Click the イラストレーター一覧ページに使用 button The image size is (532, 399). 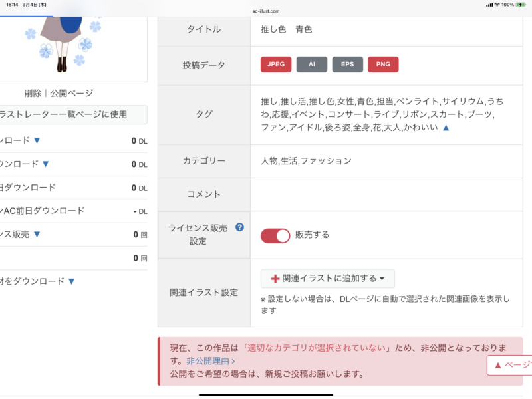(66, 114)
